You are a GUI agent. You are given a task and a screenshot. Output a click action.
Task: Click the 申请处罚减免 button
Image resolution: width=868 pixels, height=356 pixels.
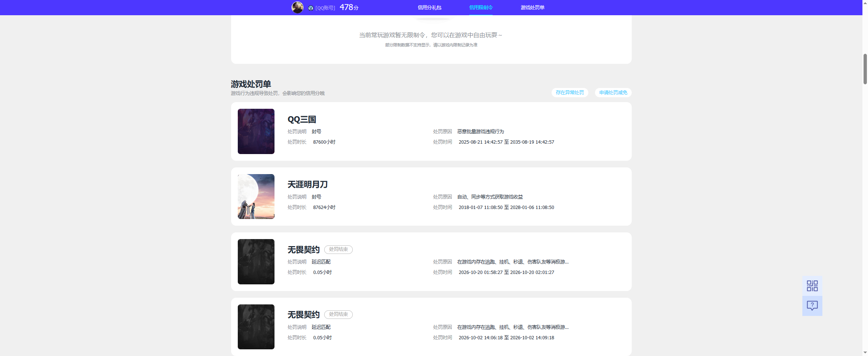pos(613,92)
